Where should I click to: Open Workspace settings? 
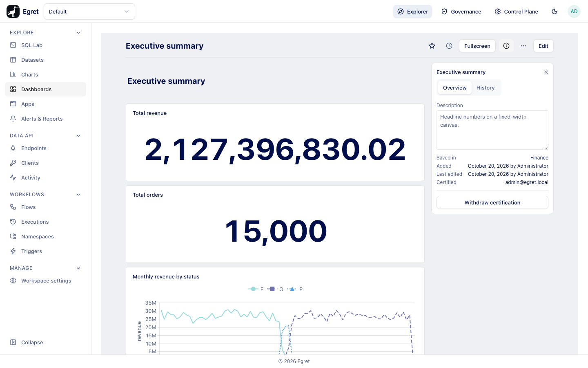tap(45, 280)
